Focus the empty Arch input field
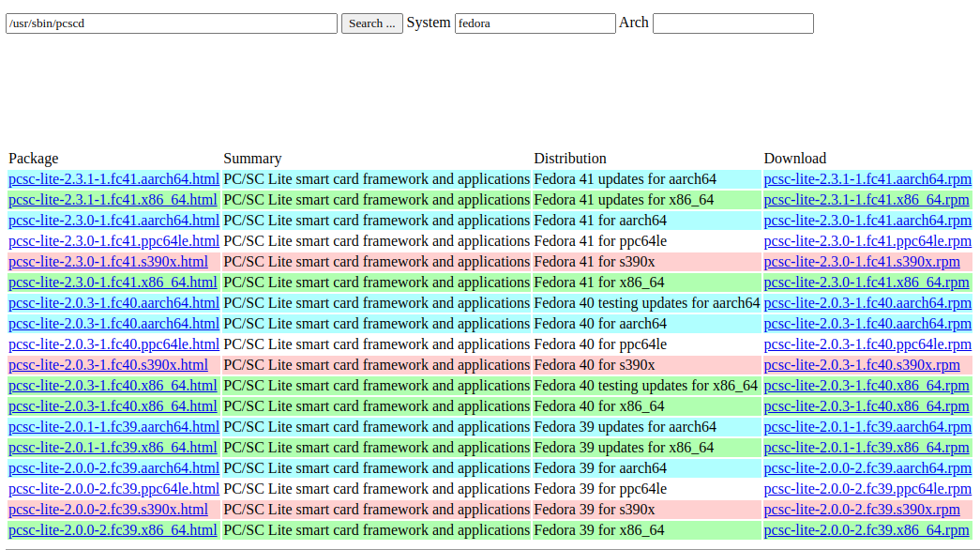The height and width of the screenshot is (550, 980). point(733,23)
